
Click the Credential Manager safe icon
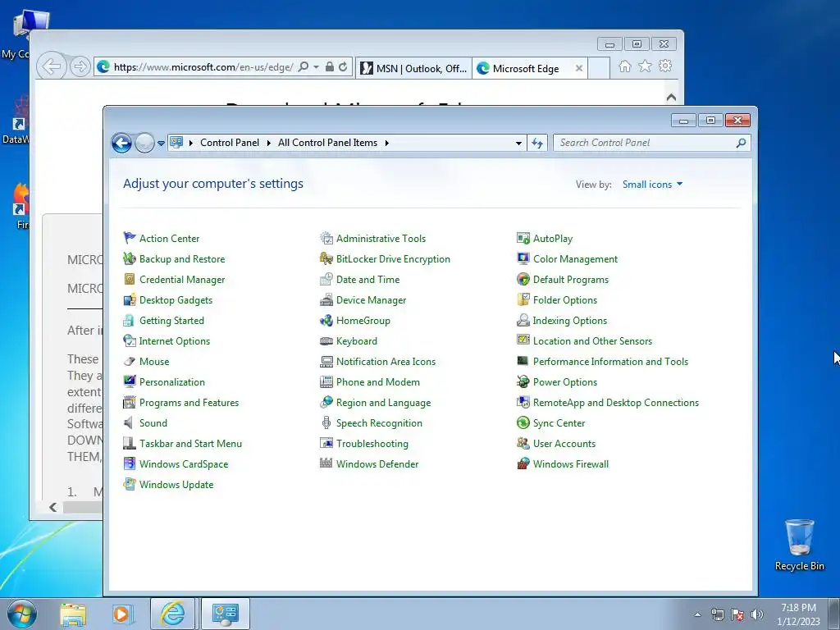tap(129, 279)
